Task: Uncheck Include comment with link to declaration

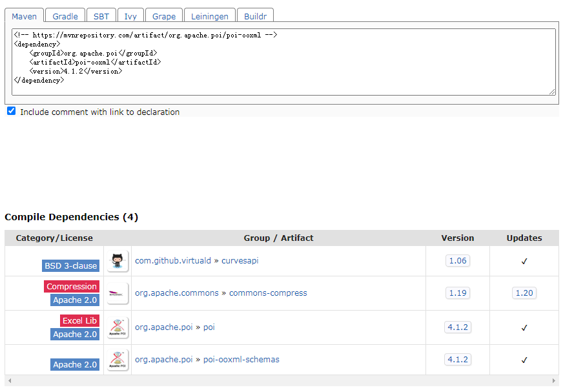Action: (x=12, y=111)
